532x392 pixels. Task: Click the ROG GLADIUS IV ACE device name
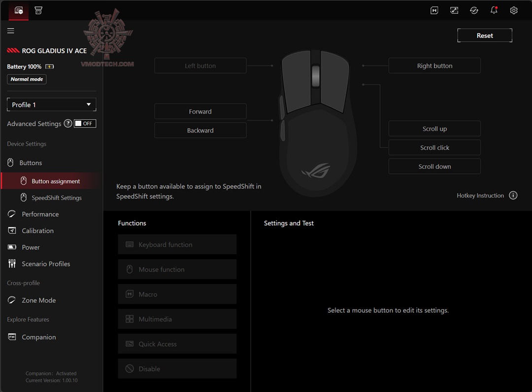click(x=54, y=51)
